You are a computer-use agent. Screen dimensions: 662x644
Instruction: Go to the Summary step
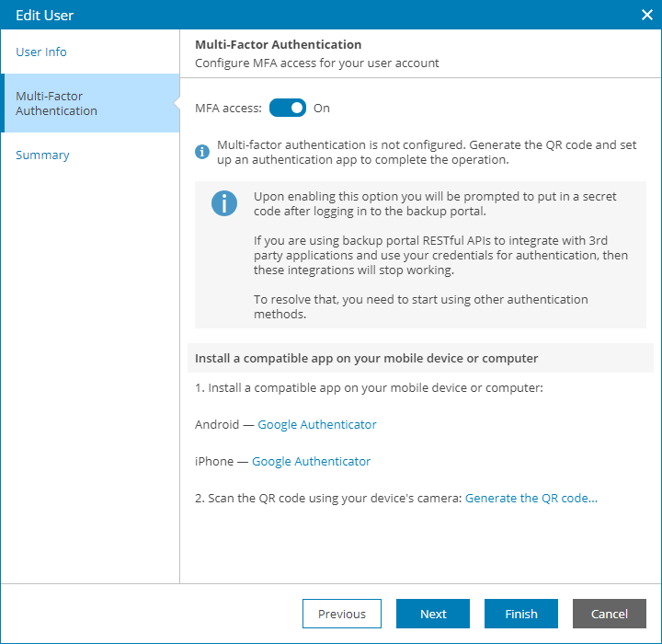pos(42,155)
